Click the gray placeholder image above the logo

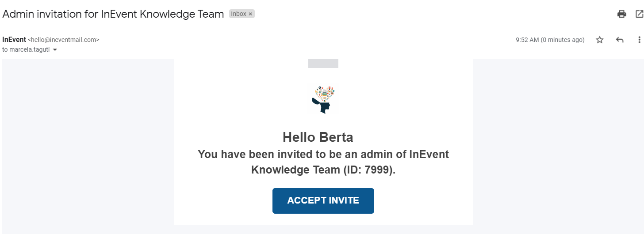323,63
